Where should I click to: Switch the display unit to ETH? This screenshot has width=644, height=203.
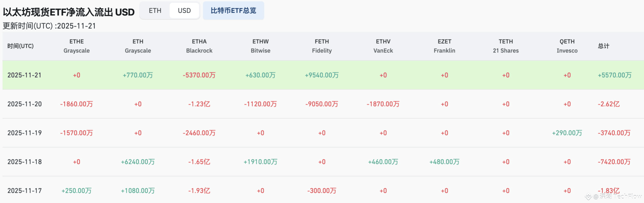pyautogui.click(x=155, y=11)
